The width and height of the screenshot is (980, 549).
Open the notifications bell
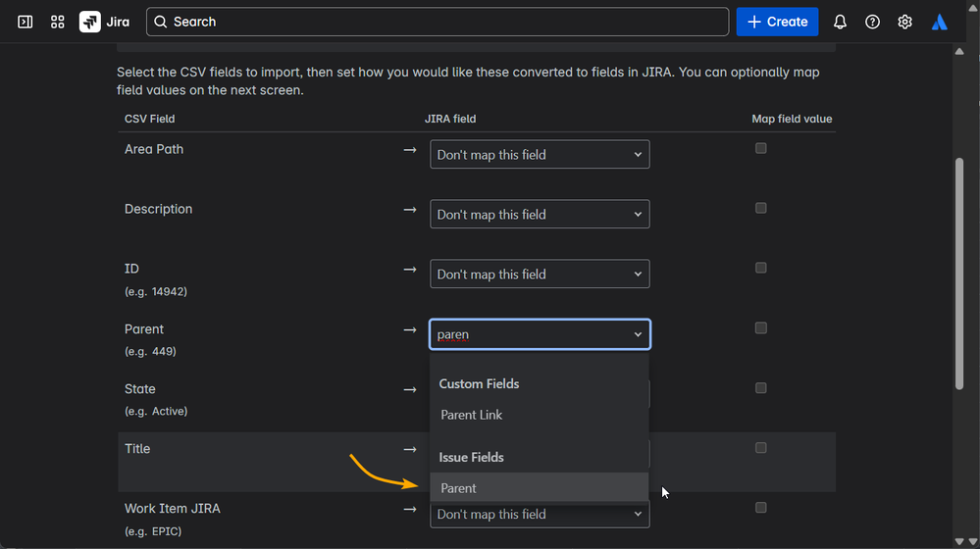click(840, 22)
